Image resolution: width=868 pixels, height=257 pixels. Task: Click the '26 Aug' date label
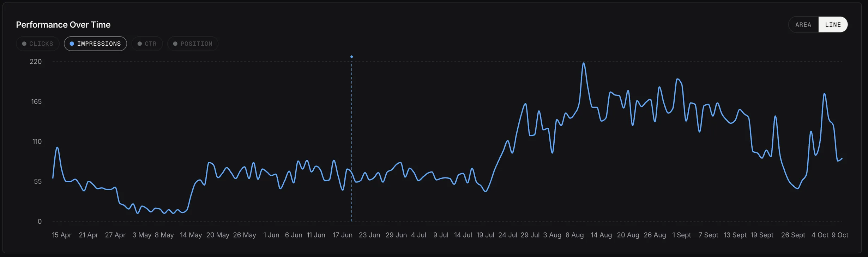[655, 235]
